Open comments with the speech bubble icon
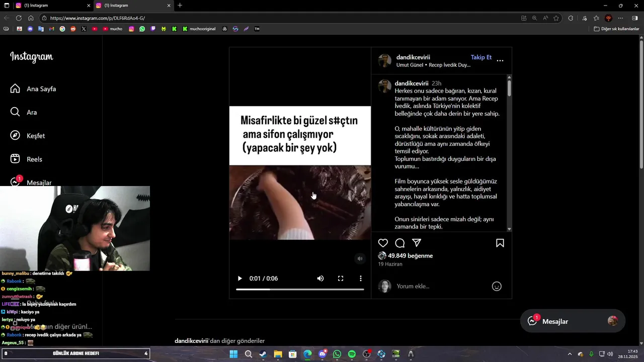 click(x=400, y=243)
